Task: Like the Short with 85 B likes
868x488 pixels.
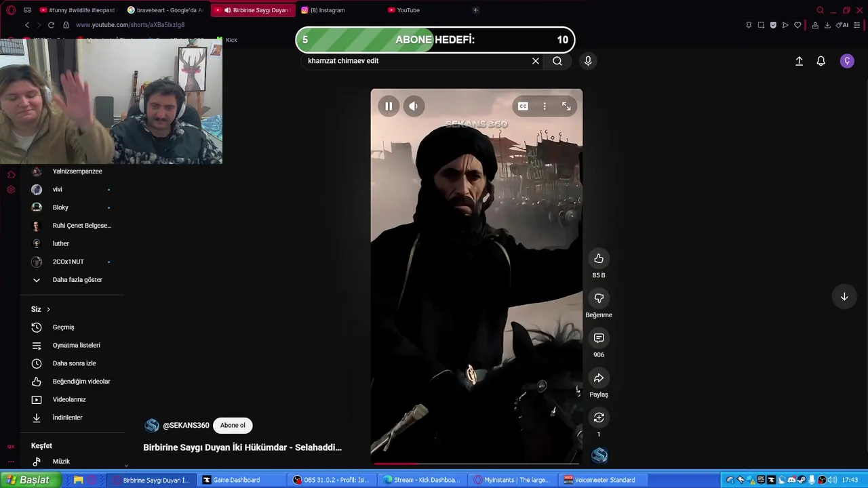Action: pyautogui.click(x=599, y=258)
